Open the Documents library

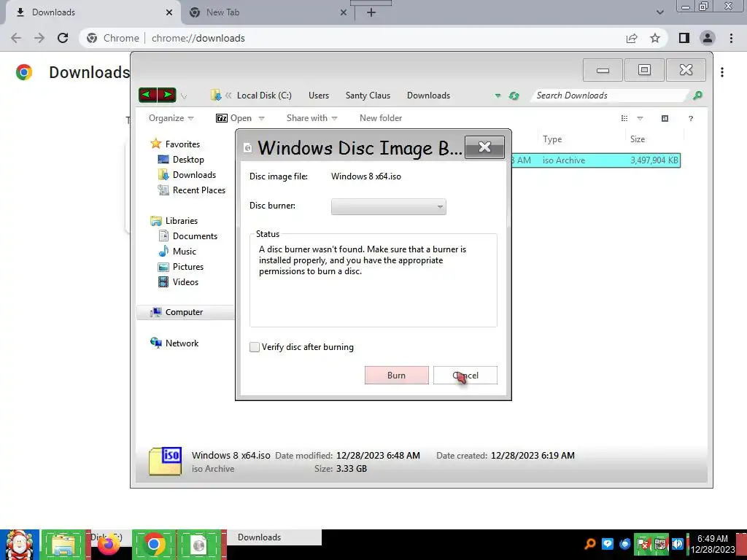click(195, 236)
